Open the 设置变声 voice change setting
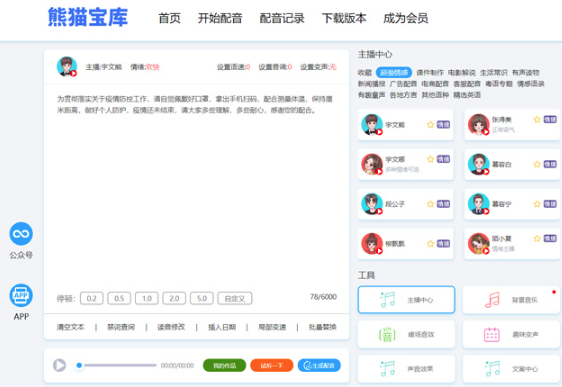The image size is (562, 387). 318,67
